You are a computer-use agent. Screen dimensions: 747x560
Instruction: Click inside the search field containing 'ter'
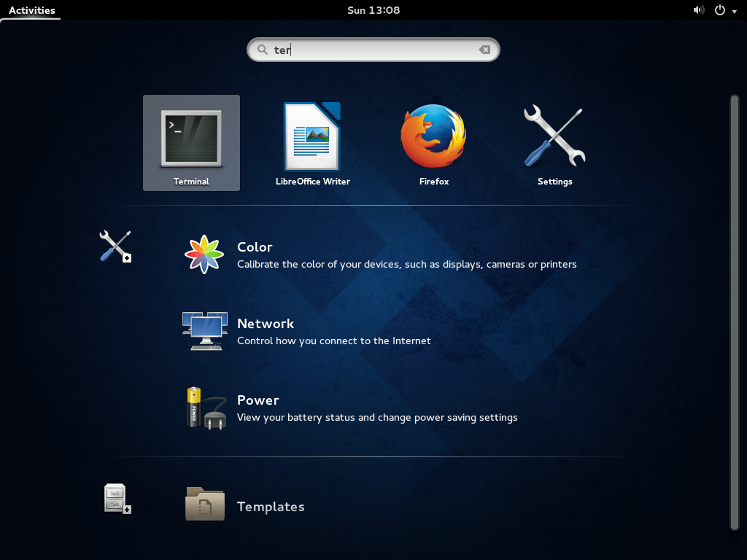coord(373,50)
